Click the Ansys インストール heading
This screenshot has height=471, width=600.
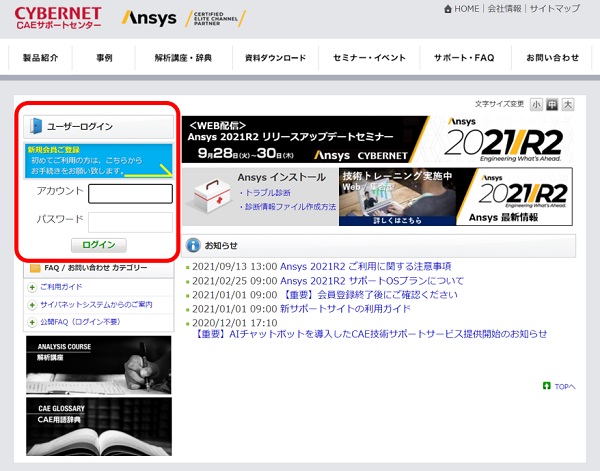pyautogui.click(x=281, y=177)
